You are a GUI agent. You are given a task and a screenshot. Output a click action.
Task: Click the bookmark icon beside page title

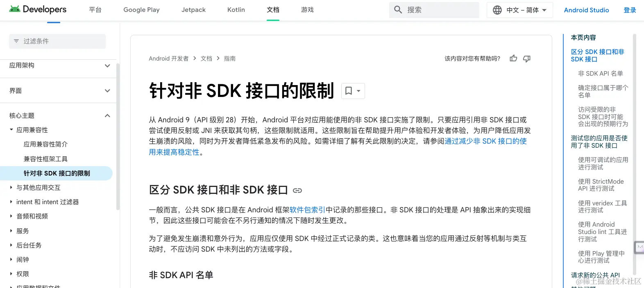349,91
